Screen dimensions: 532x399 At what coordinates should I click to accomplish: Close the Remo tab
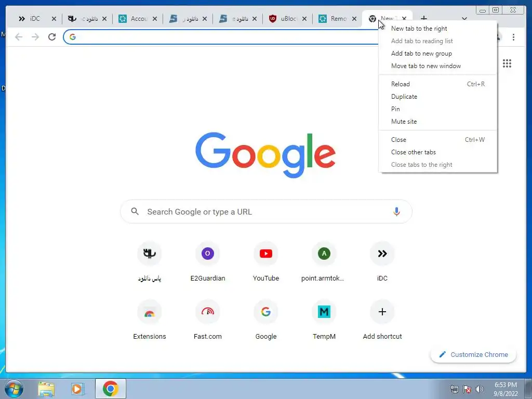[x=354, y=19]
